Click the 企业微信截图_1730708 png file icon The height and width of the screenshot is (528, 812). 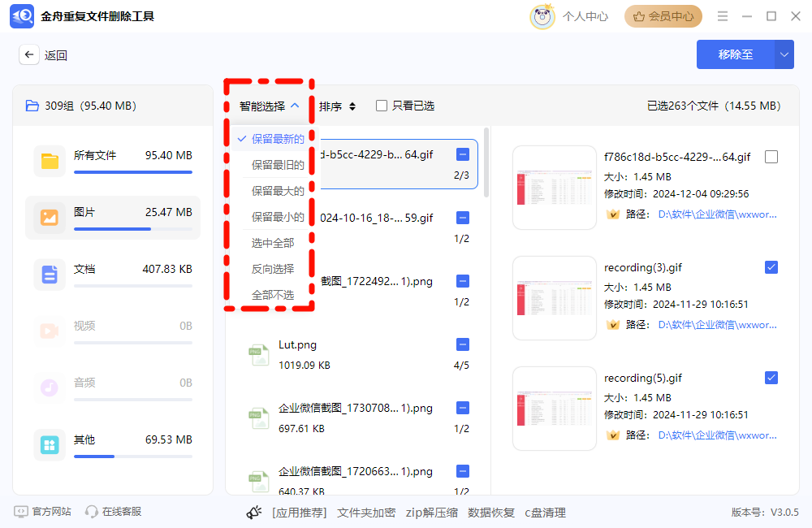click(x=259, y=418)
